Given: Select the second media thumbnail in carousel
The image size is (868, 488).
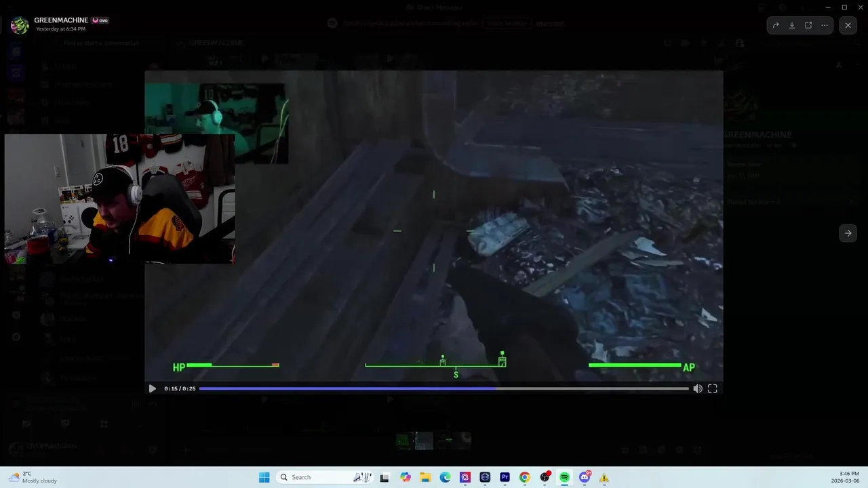Looking at the screenshot, I should coord(424,441).
